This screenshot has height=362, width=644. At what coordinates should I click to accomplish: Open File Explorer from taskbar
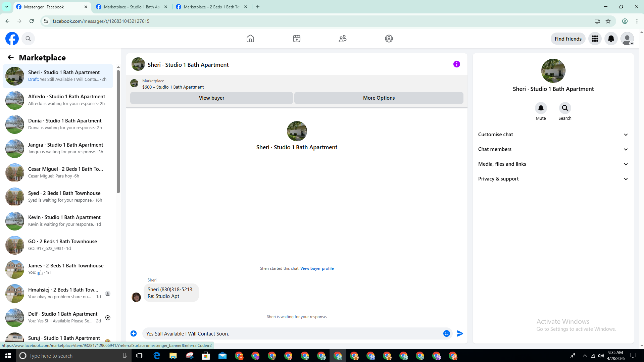(x=173, y=356)
